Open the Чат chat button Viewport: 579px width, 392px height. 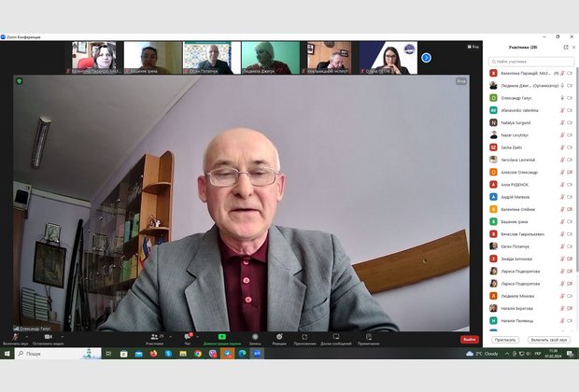[x=188, y=339]
